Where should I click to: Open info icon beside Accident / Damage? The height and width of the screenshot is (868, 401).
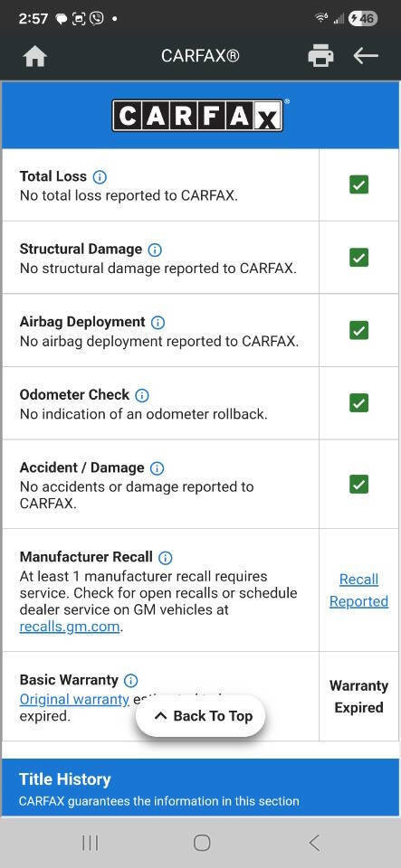[x=158, y=468]
